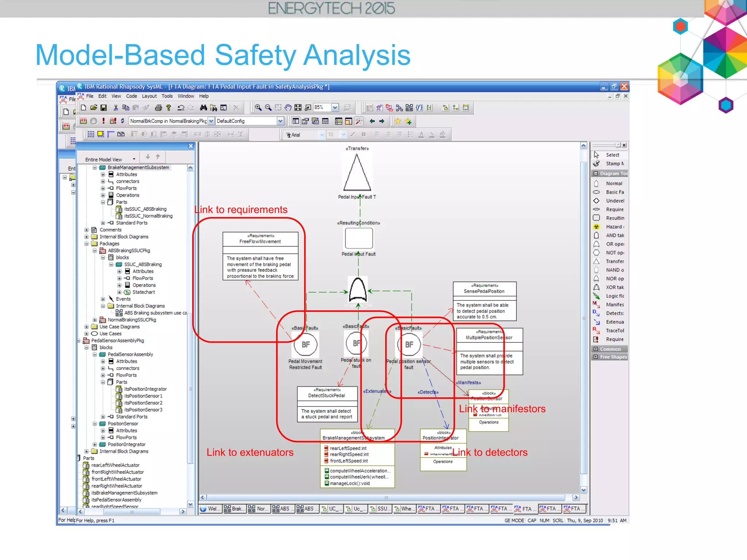The width and height of the screenshot is (747, 560).
Task: Click the Cut scissors icon
Action: [116, 108]
